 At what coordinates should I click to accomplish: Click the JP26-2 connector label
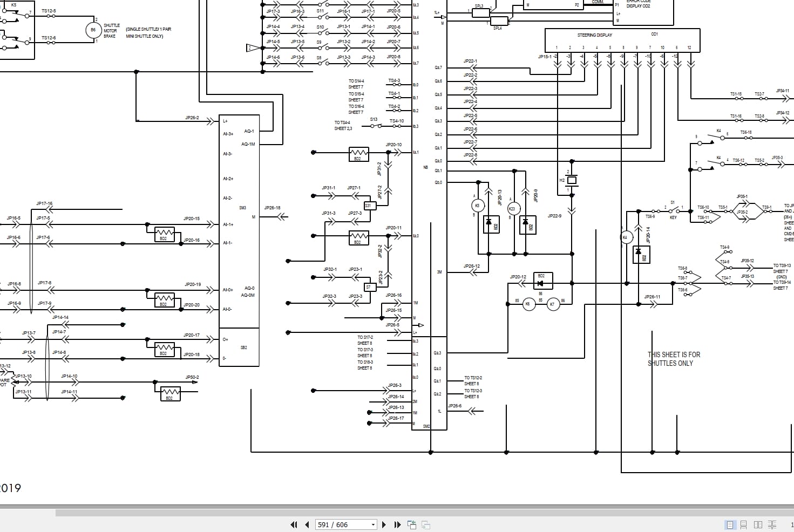tap(192, 118)
